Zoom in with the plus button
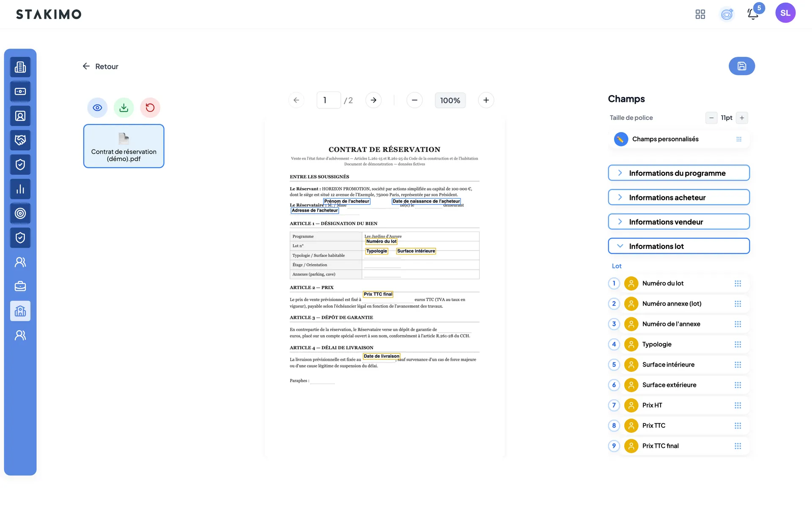 click(486, 100)
